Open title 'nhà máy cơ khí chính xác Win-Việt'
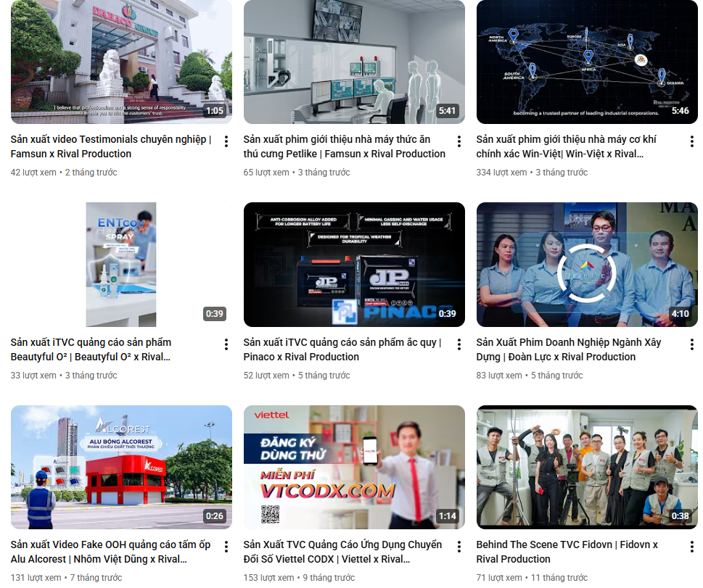The width and height of the screenshot is (703, 588). 567,146
